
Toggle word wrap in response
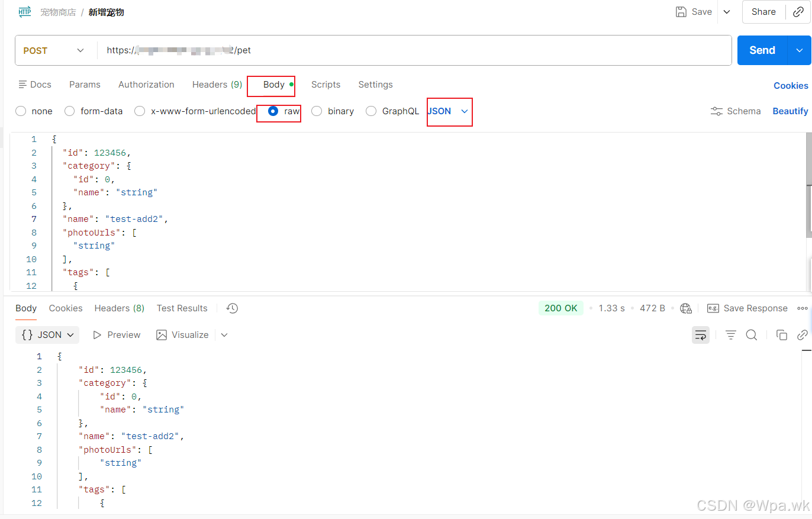(701, 335)
